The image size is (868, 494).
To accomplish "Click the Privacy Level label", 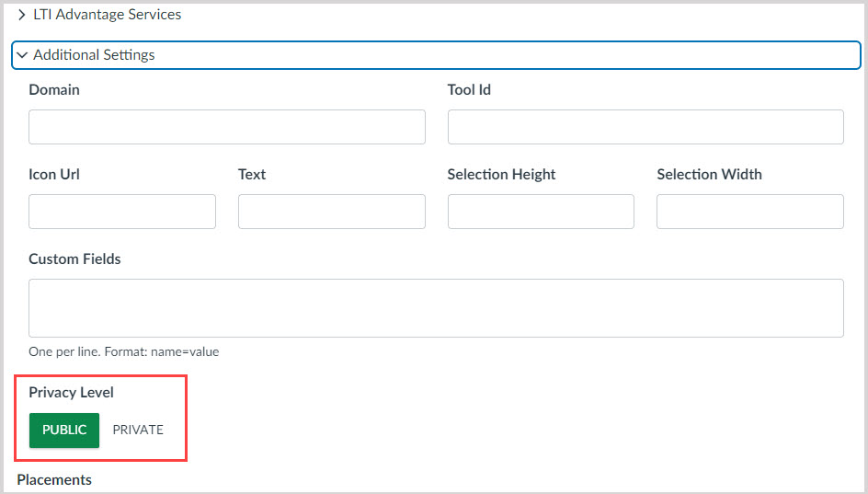I will (x=71, y=393).
